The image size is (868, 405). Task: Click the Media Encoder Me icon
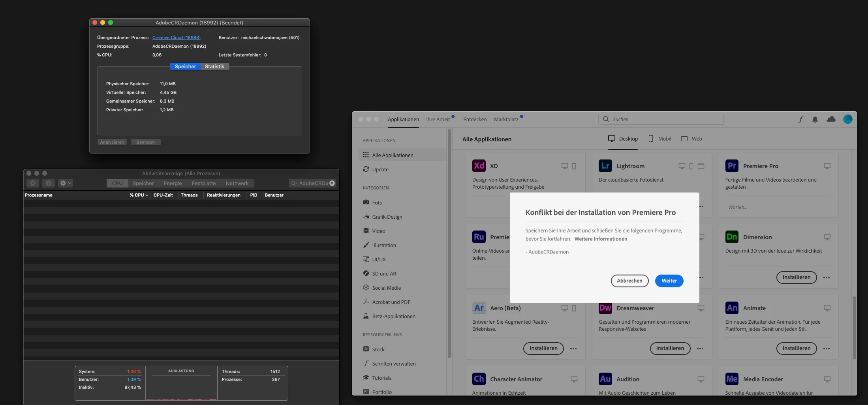732,379
